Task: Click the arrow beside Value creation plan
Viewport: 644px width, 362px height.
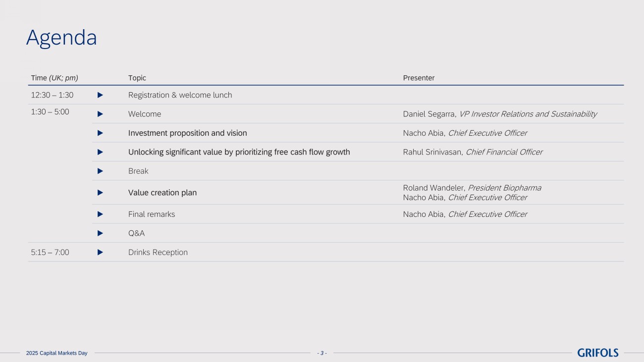Action: (x=100, y=193)
